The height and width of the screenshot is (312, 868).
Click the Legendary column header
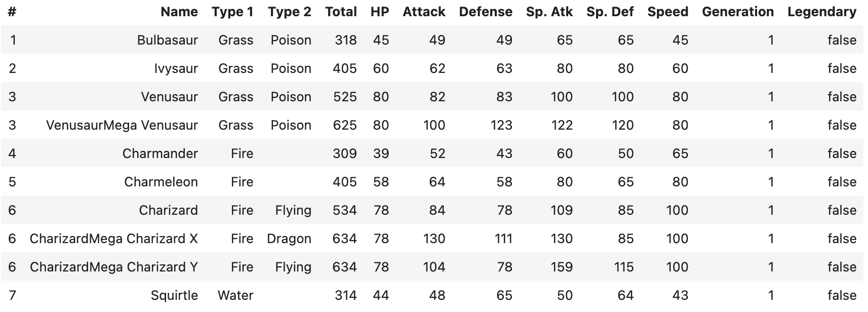click(821, 12)
